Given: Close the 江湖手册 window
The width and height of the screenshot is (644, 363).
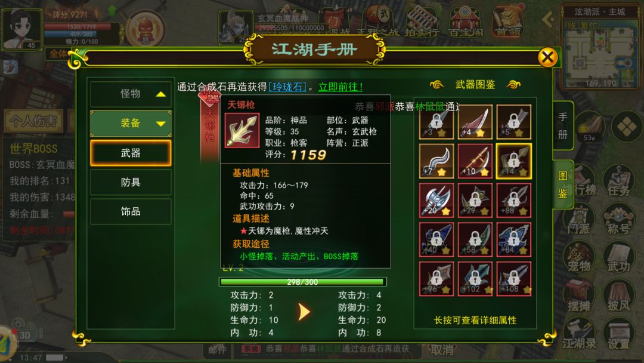Looking at the screenshot, I should [x=548, y=57].
